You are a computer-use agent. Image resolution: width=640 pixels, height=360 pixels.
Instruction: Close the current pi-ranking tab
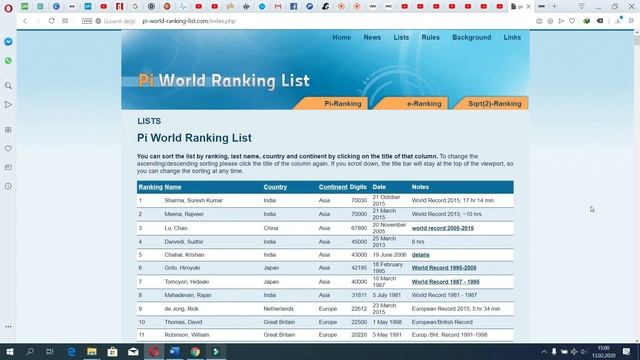[x=528, y=7]
